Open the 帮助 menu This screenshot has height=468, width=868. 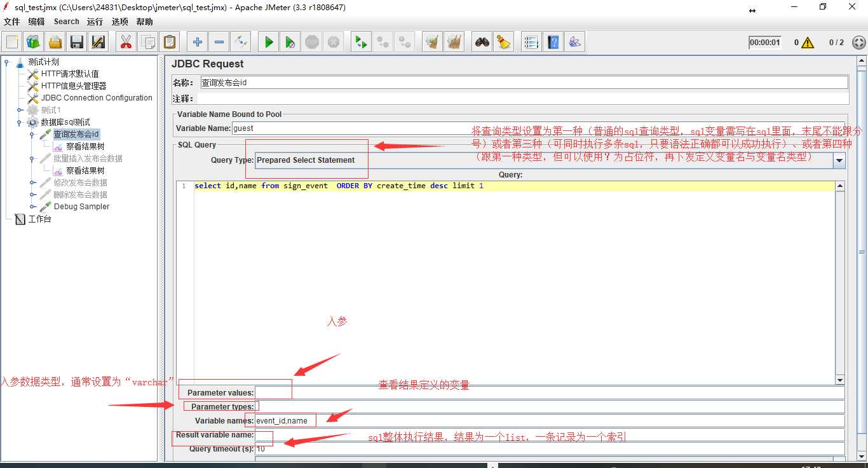coord(145,22)
